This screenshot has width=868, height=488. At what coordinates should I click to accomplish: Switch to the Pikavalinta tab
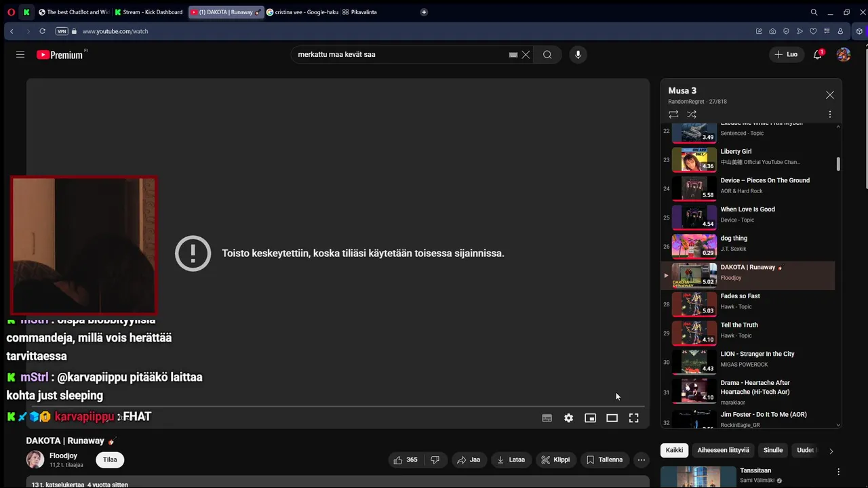click(359, 12)
